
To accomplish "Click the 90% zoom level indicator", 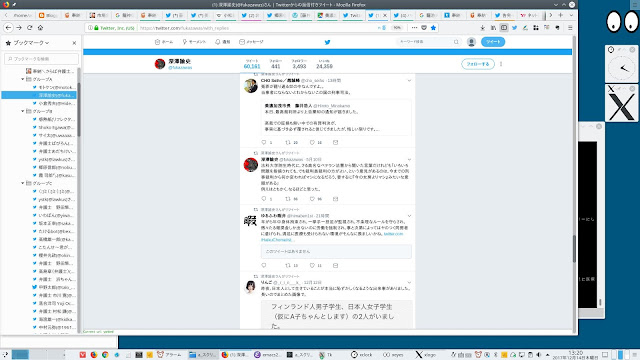I will [x=397, y=28].
